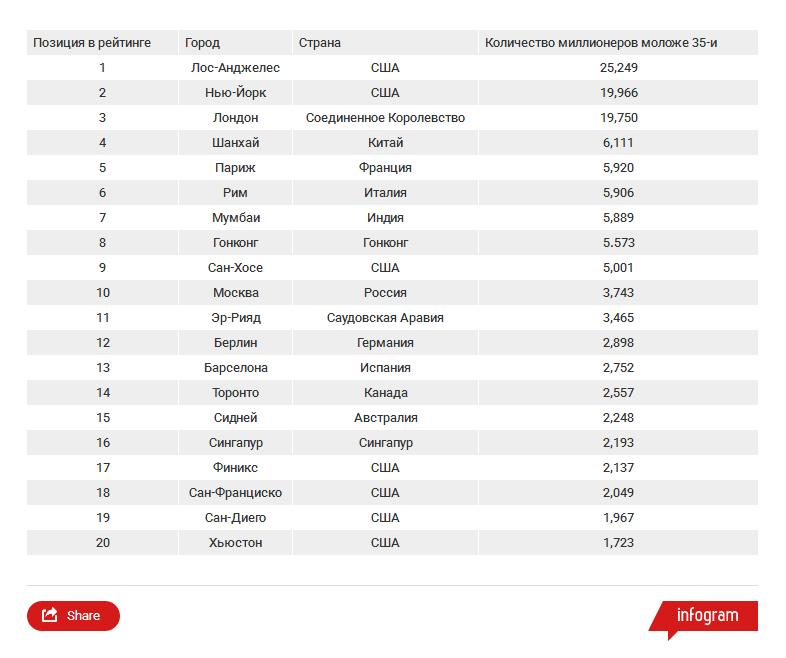Select the Шанхай city cell

pos(235,143)
